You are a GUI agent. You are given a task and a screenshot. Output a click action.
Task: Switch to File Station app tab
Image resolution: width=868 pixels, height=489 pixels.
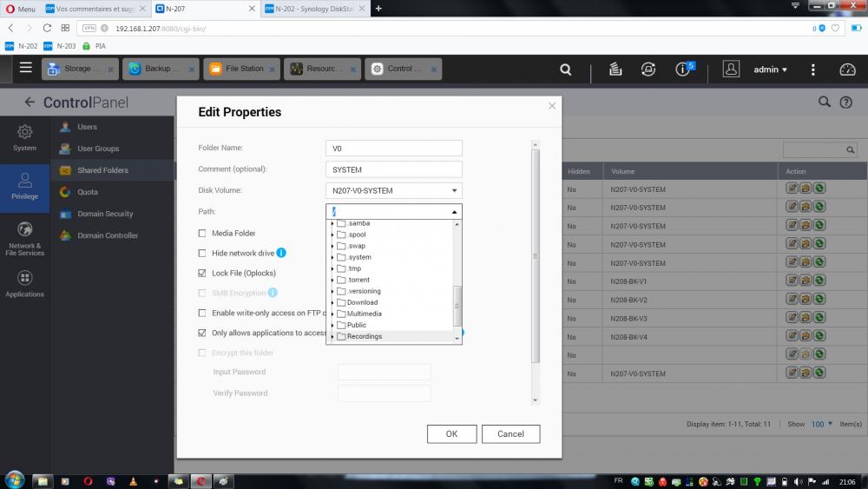(x=241, y=69)
